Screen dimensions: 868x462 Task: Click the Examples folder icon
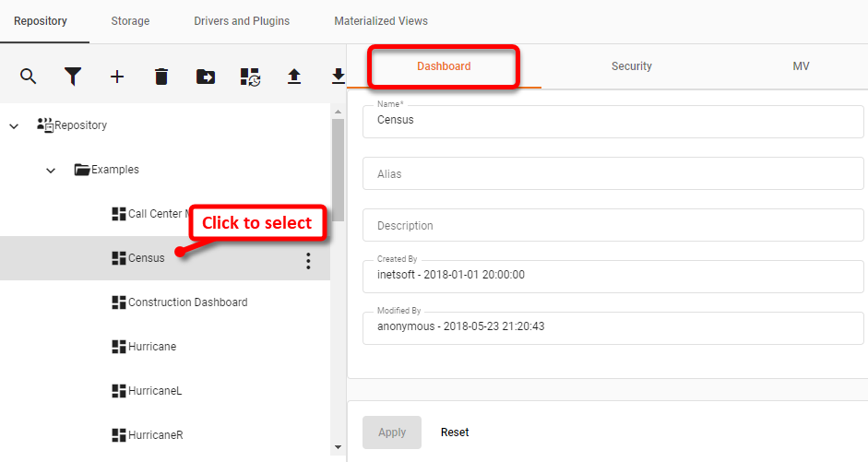point(82,170)
